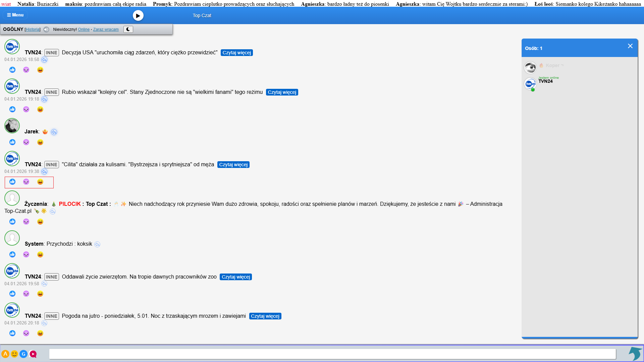Send message with the blue arrow
The height and width of the screenshot is (362, 644).
point(635,354)
